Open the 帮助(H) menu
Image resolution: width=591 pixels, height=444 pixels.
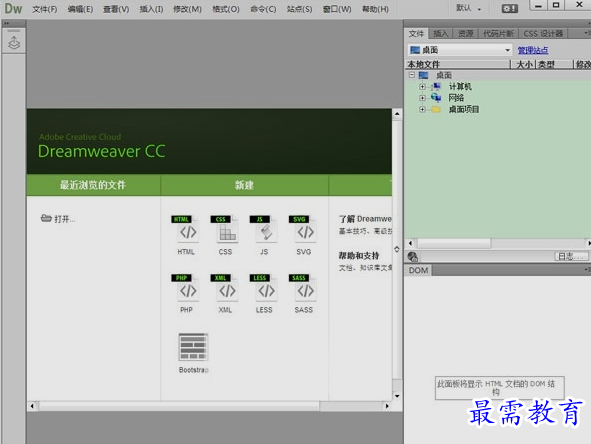[375, 9]
